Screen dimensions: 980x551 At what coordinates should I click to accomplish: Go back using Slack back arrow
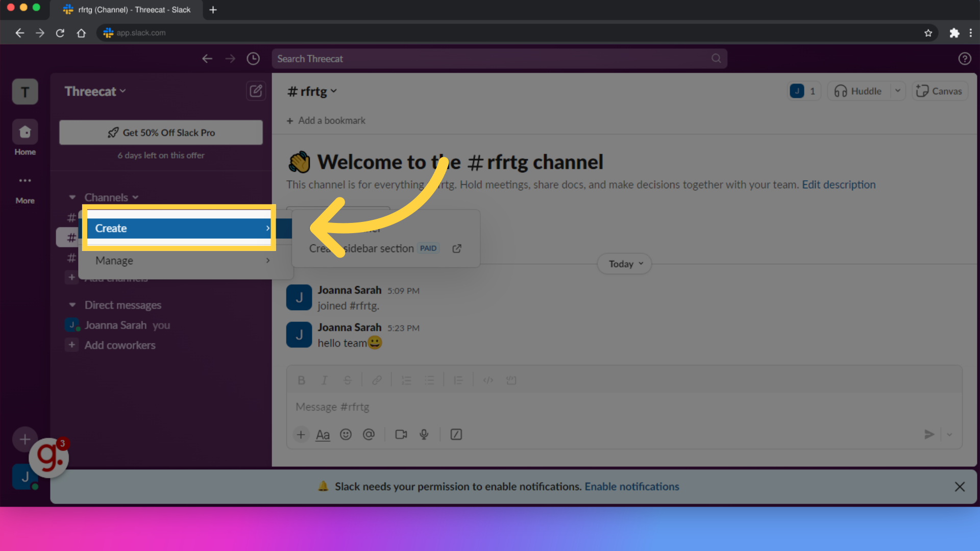pyautogui.click(x=207, y=59)
